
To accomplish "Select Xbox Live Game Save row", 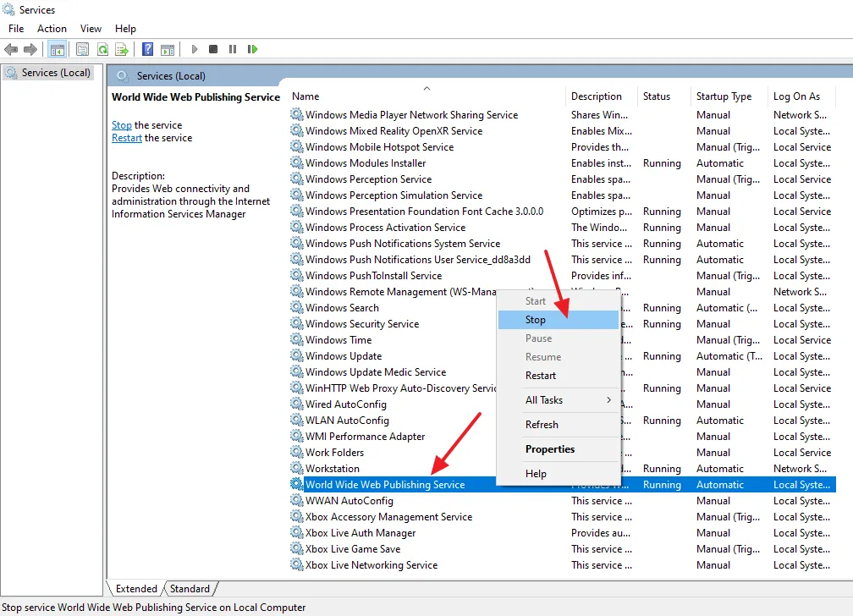I will click(562, 549).
